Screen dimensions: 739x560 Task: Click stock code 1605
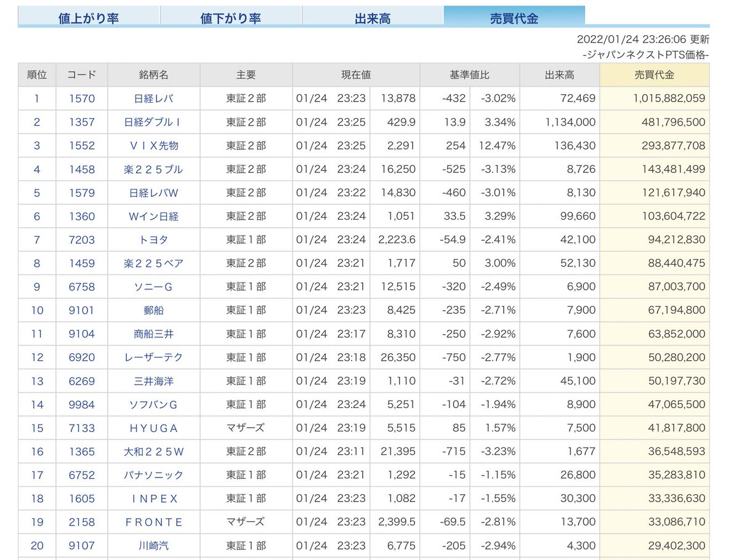[82, 498]
